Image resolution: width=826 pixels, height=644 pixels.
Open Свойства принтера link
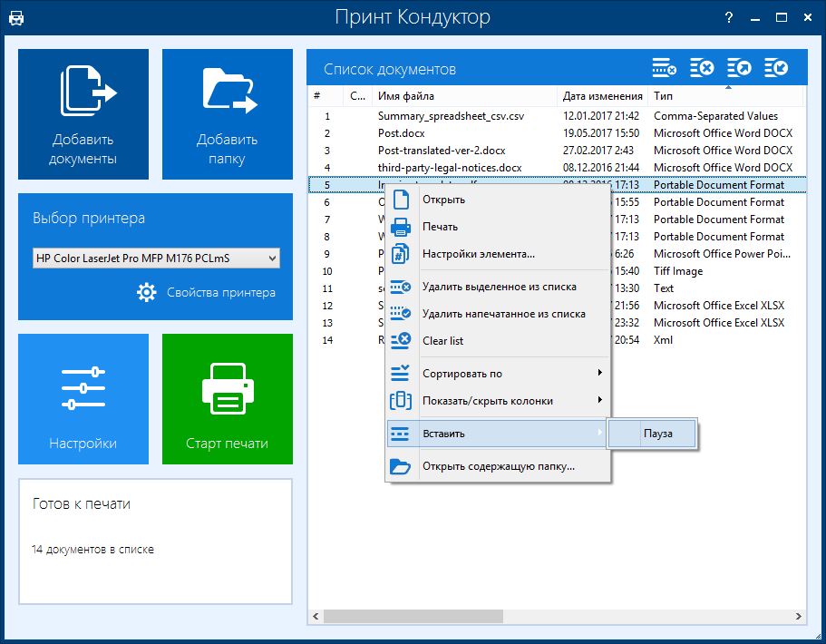221,292
